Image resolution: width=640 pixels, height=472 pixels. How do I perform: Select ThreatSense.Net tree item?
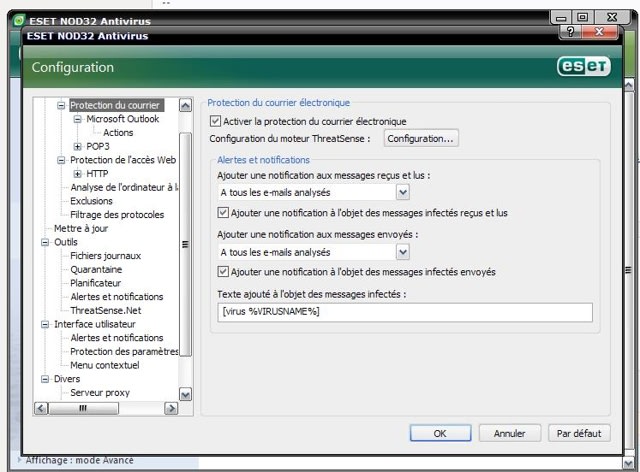pos(105,310)
